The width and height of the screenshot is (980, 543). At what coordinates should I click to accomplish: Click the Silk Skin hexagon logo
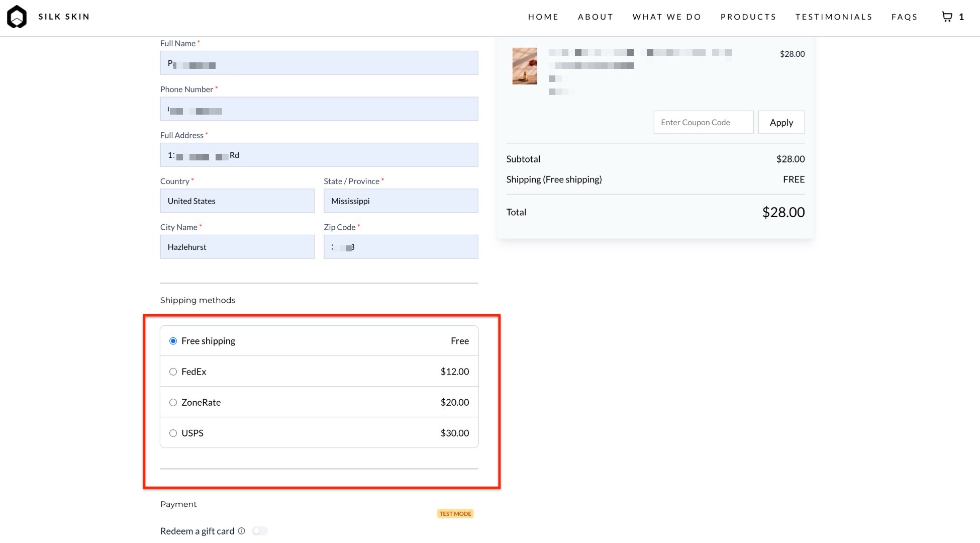(x=17, y=17)
